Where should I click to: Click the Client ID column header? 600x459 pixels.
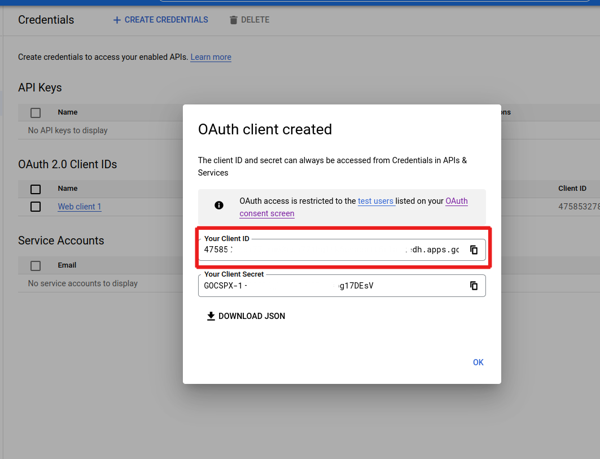[x=572, y=188]
